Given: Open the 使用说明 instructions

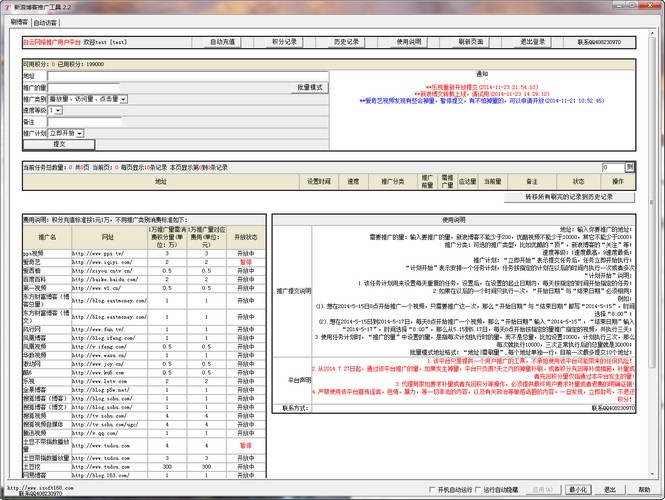Looking at the screenshot, I should pyautogui.click(x=409, y=43).
